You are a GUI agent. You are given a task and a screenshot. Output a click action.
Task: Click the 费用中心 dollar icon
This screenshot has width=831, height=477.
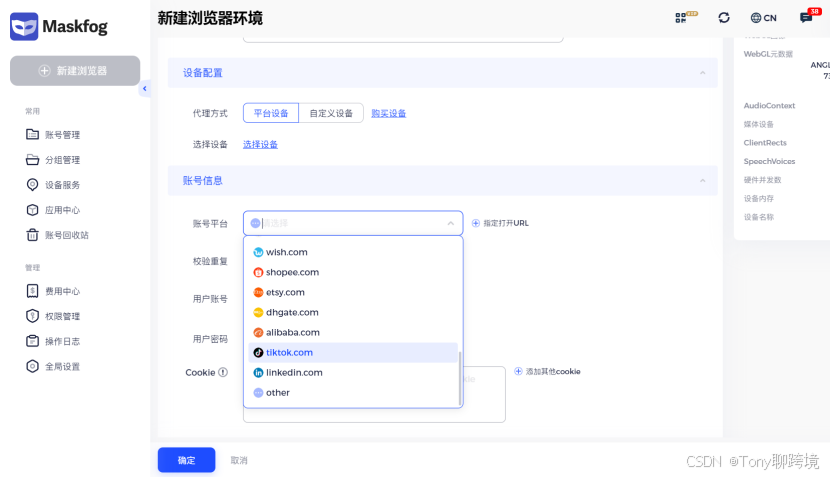[x=32, y=290]
